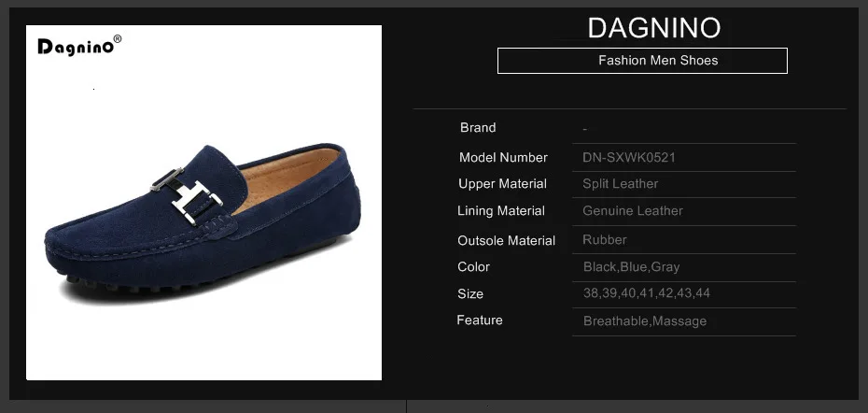The height and width of the screenshot is (413, 868).
Task: Click the Rubber outsole value
Action: [605, 240]
